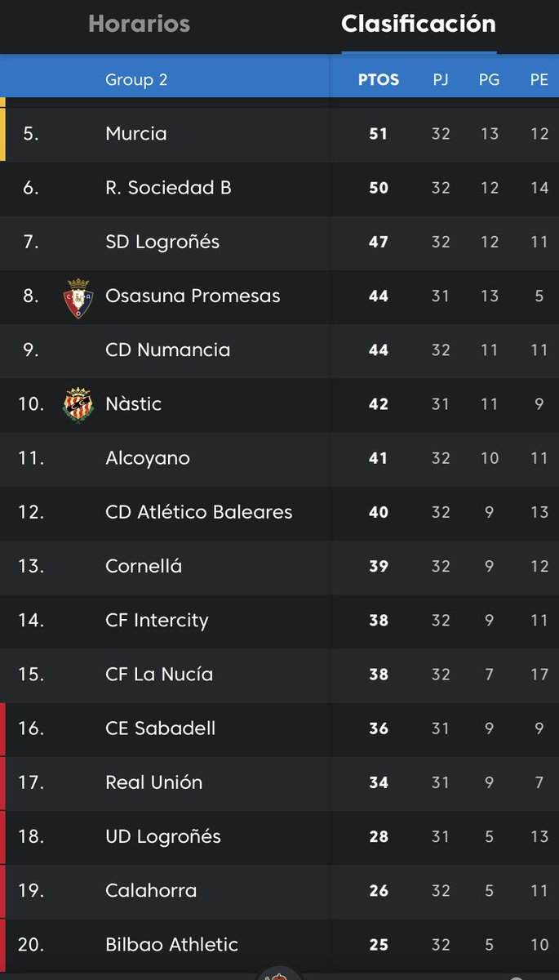Tap CD Numancia row
The image size is (559, 980).
(279, 350)
